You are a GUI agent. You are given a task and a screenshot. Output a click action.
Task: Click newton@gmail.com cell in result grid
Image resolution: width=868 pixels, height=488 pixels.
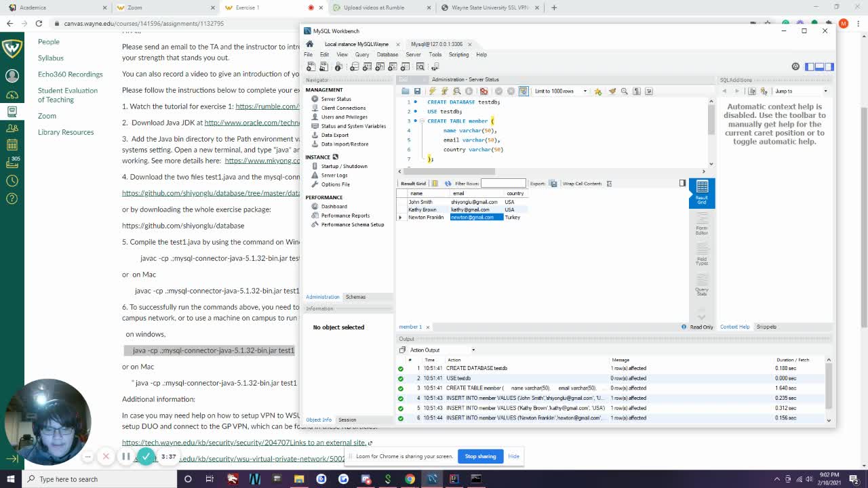pos(477,218)
